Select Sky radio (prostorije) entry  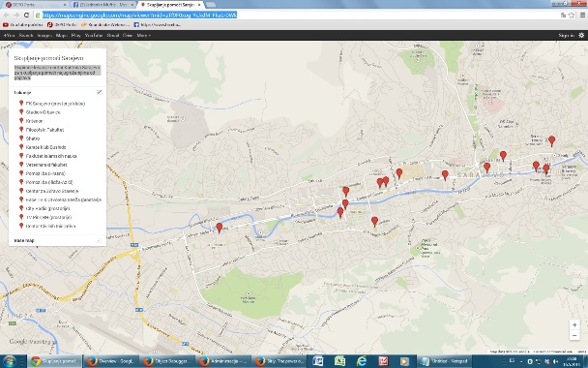coord(47,208)
